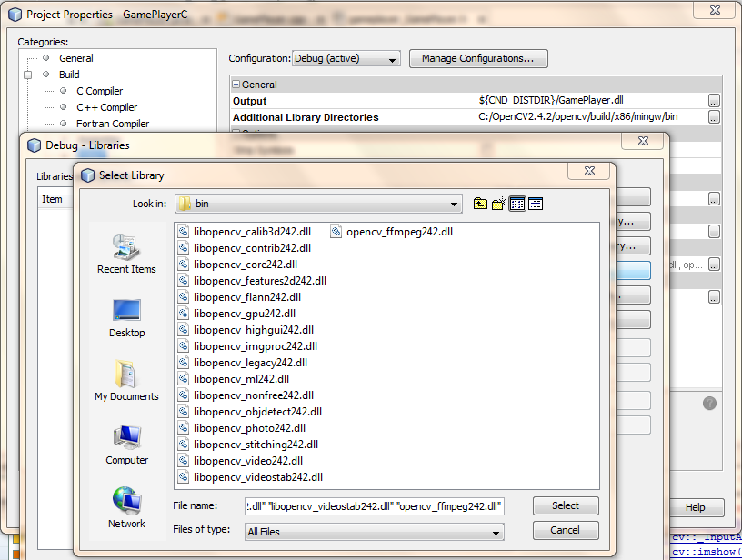Select libopencv_features2d242.dll file

[x=260, y=281]
